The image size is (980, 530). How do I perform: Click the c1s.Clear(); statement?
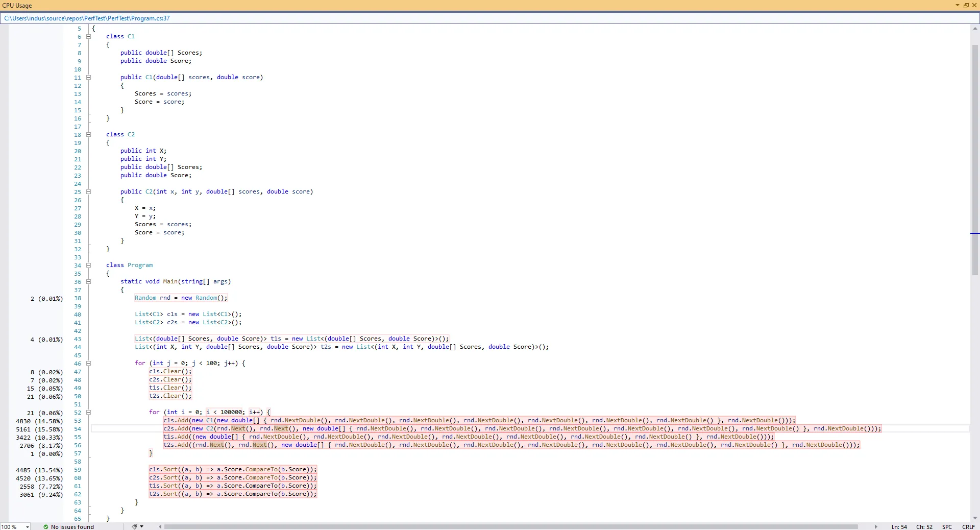[170, 372]
